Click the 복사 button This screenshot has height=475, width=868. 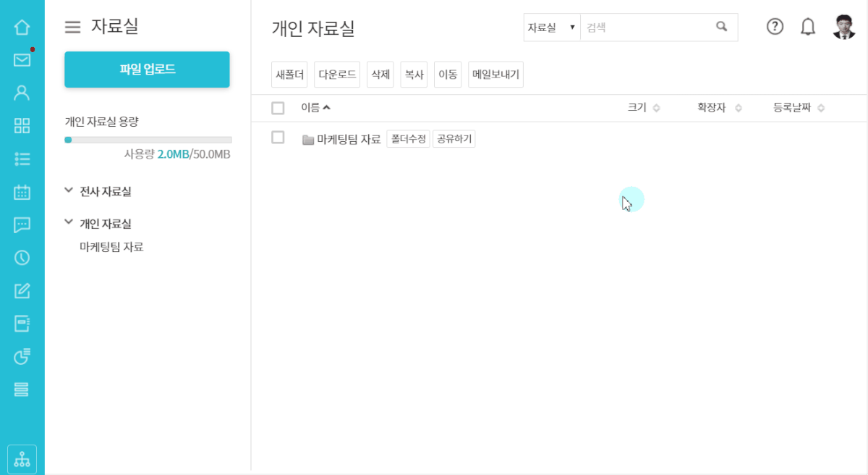click(x=414, y=75)
